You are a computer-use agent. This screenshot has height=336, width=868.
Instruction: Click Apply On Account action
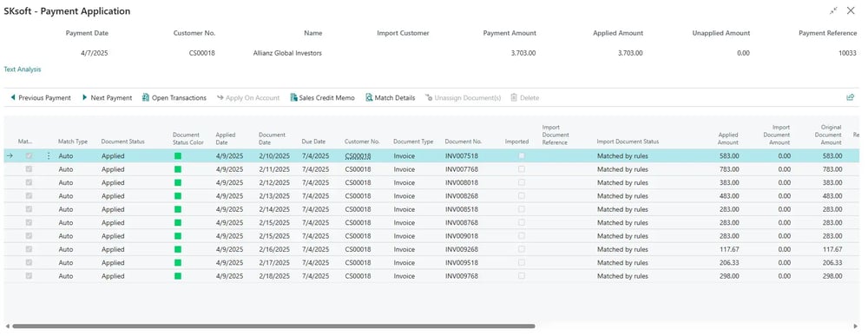248,98
